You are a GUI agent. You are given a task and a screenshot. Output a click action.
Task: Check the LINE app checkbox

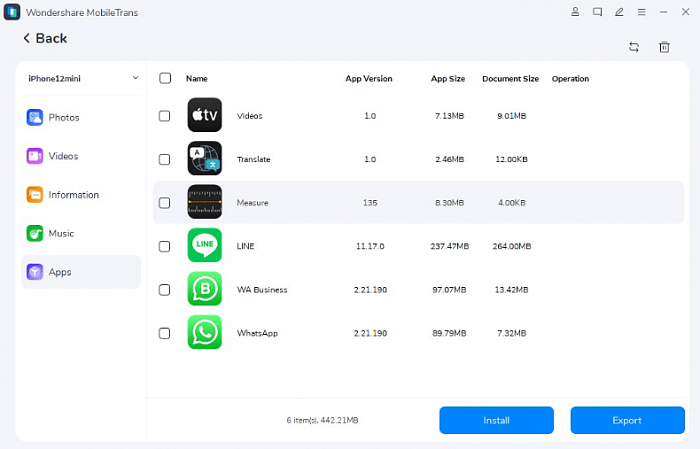(164, 246)
